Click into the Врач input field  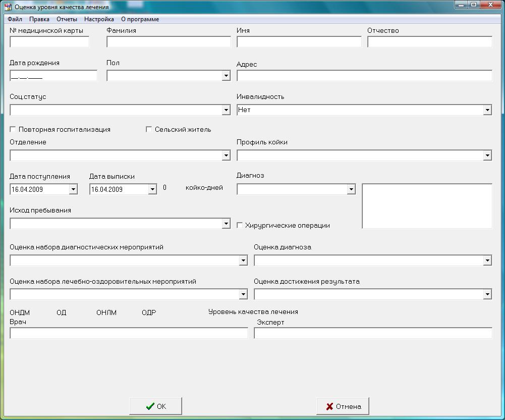click(x=129, y=333)
